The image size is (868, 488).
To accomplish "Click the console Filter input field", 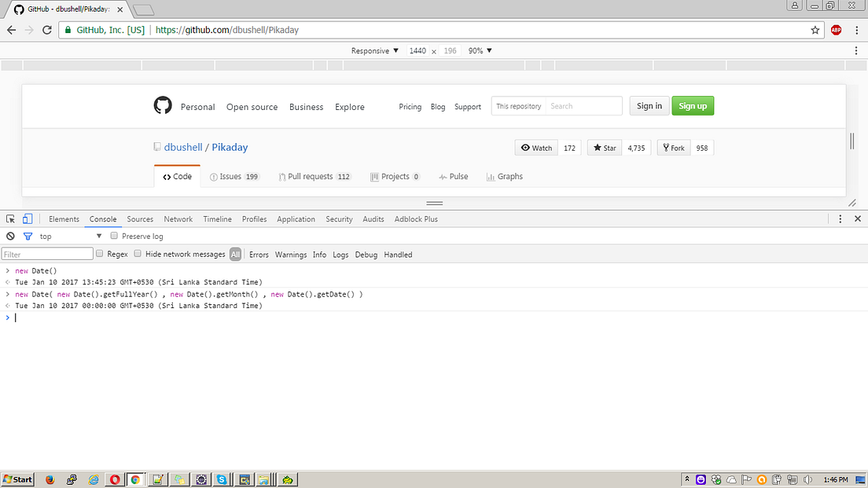I will coord(47,254).
